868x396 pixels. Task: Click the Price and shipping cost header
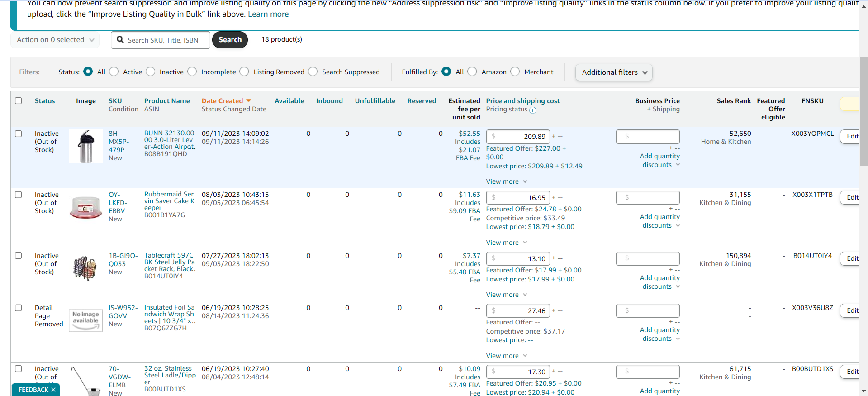pyautogui.click(x=523, y=101)
